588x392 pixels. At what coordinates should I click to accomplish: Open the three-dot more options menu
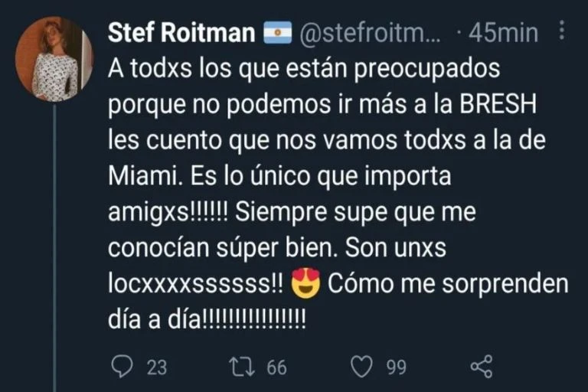tap(563, 32)
